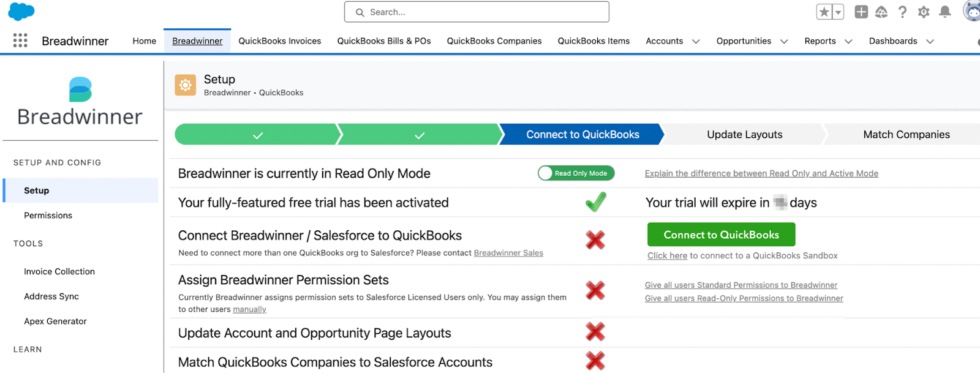This screenshot has width=980, height=373.
Task: Click red X beside Assign Permission Sets
Action: (x=595, y=290)
